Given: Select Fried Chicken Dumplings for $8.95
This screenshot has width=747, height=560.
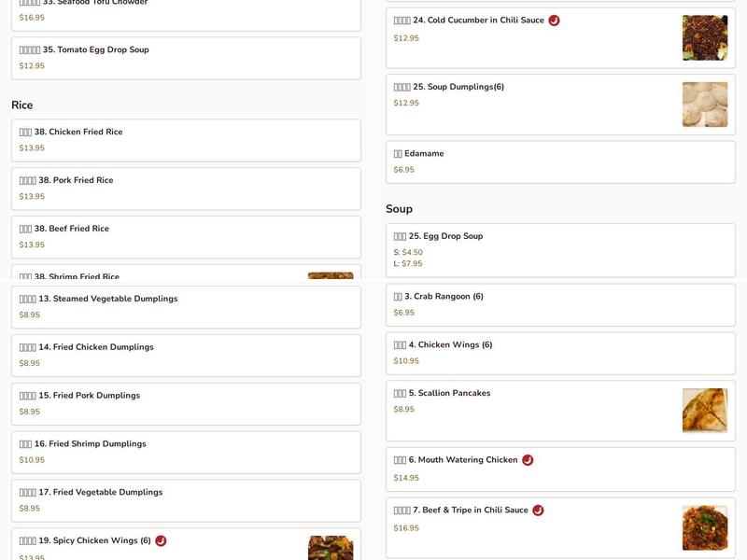Looking at the screenshot, I should 186,356.
